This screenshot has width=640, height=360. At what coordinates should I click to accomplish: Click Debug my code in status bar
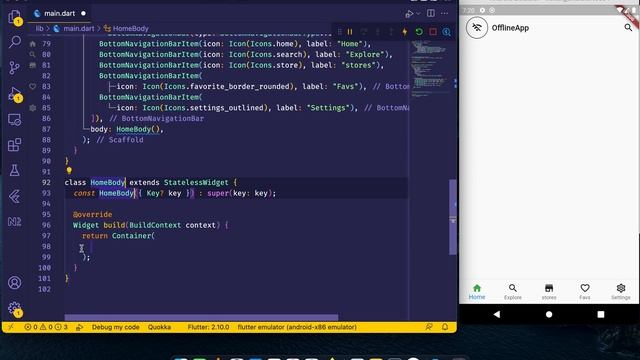[115, 327]
